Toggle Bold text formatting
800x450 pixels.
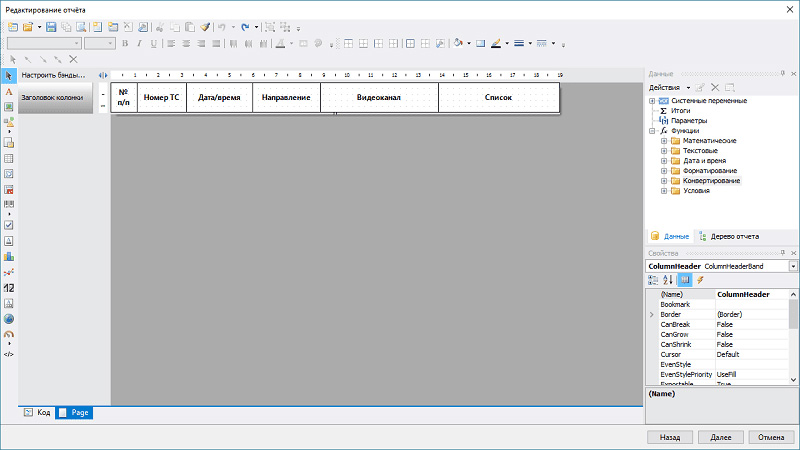125,44
